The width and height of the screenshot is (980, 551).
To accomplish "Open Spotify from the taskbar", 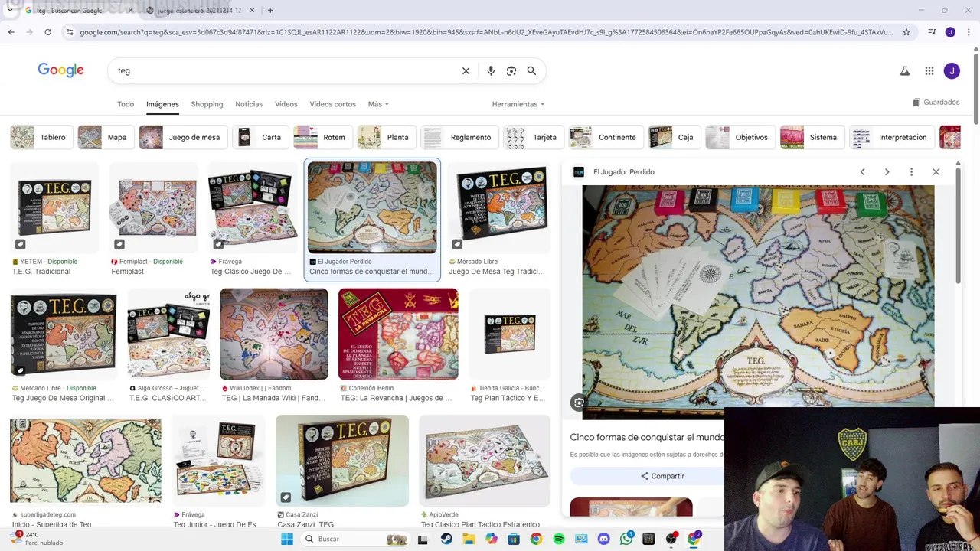I will pos(559,539).
